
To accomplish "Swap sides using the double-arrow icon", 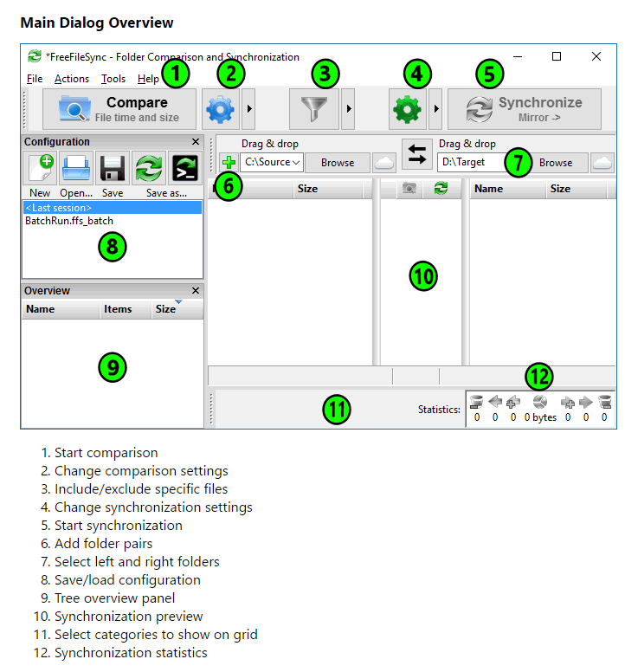I will click(416, 154).
